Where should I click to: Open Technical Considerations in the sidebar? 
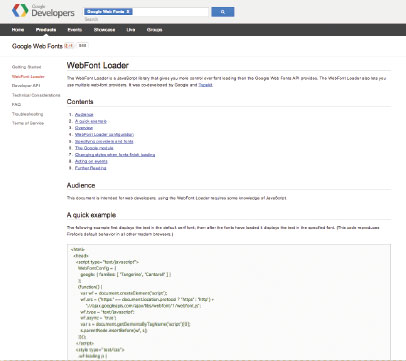point(36,95)
